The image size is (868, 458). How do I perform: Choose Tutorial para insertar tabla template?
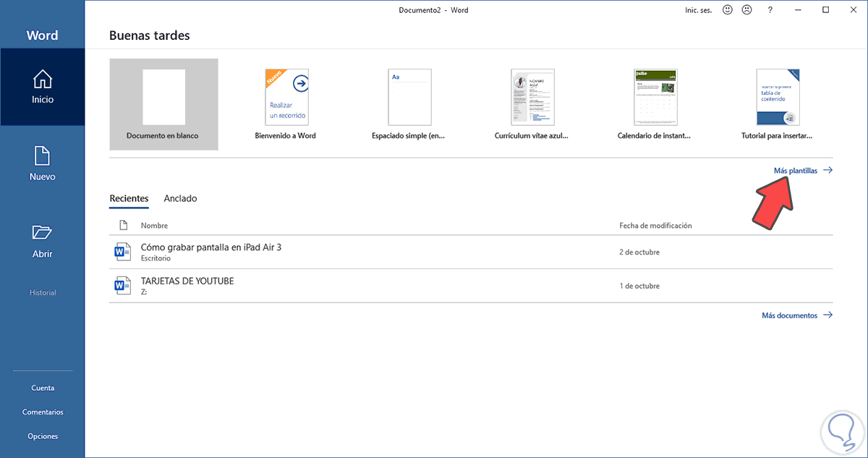click(778, 104)
